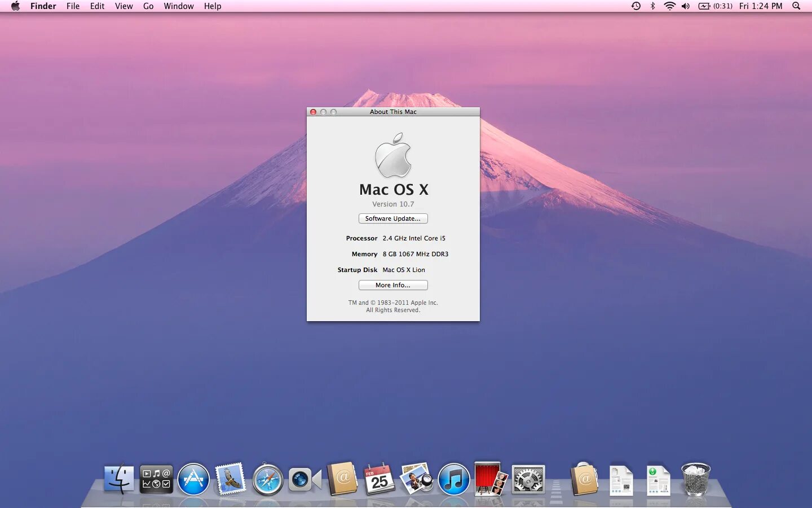Launch Safari compass icon
The image size is (812, 508).
pyautogui.click(x=268, y=480)
